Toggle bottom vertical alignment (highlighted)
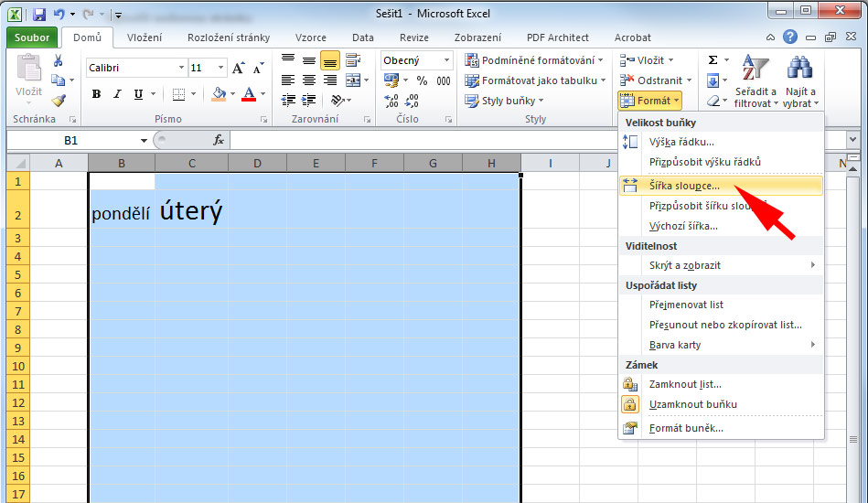The image size is (868, 503). point(330,60)
